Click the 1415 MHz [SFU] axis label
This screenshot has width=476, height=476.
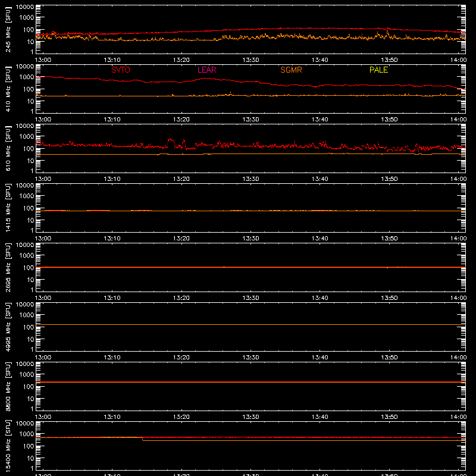point(8,208)
